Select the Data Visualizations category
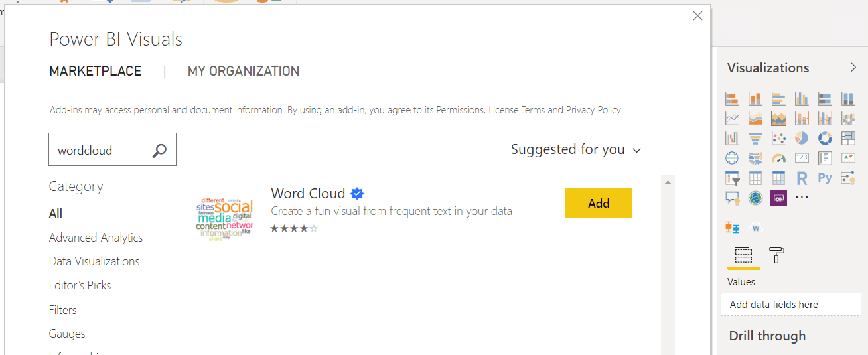 [94, 261]
